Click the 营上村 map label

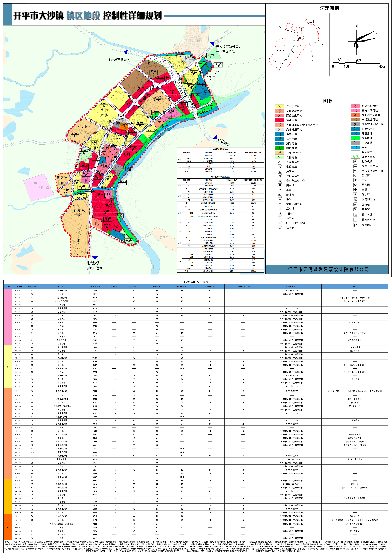pos(78,240)
